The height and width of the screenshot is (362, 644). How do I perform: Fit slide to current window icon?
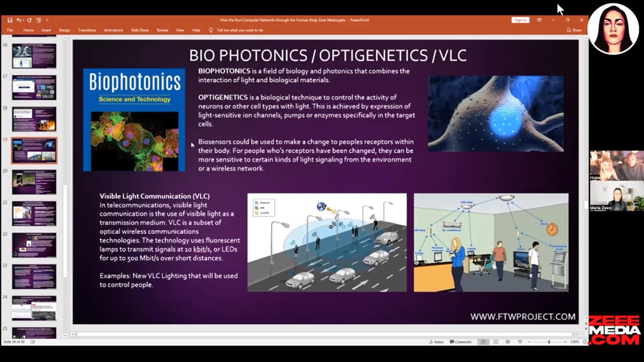[585, 342]
